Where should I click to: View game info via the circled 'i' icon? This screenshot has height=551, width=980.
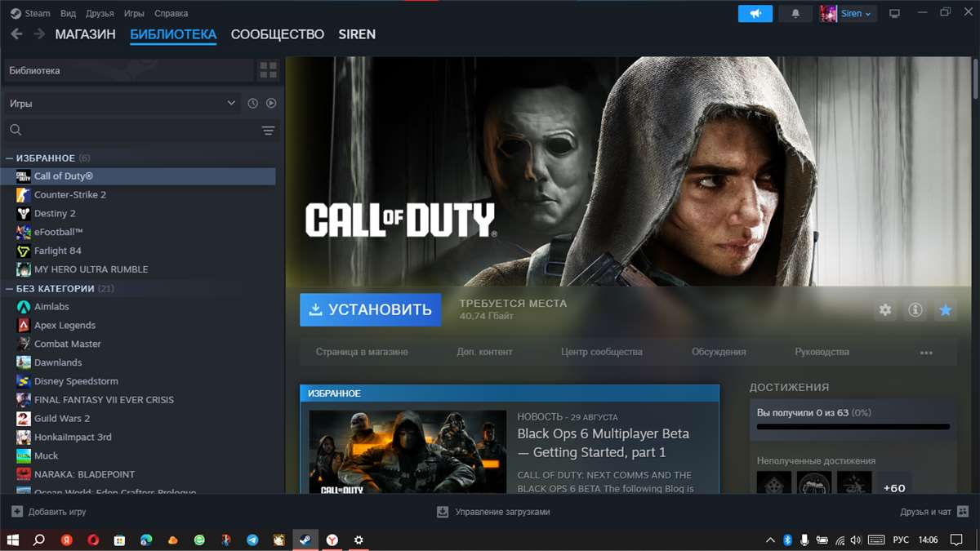[915, 310]
